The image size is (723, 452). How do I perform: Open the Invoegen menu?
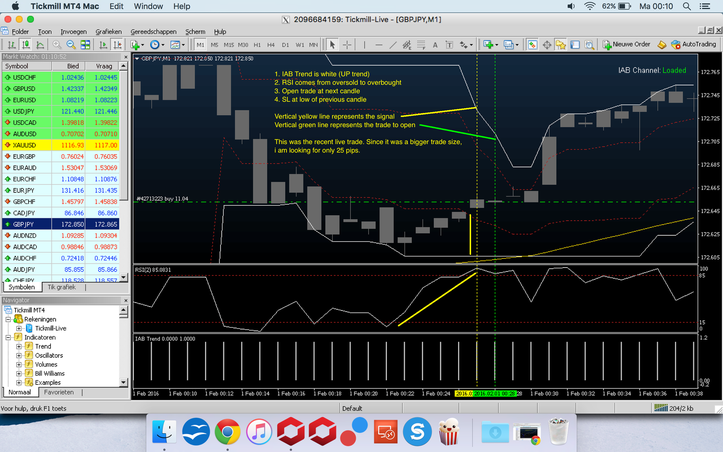coord(74,31)
